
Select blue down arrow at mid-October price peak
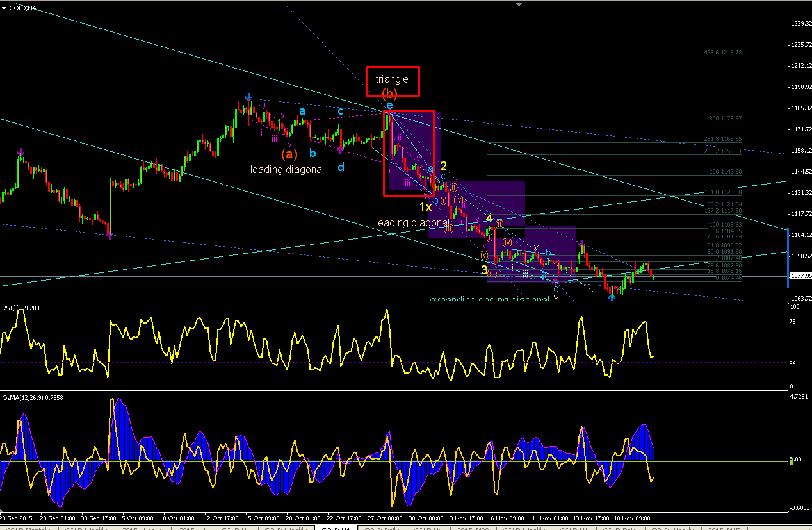248,97
